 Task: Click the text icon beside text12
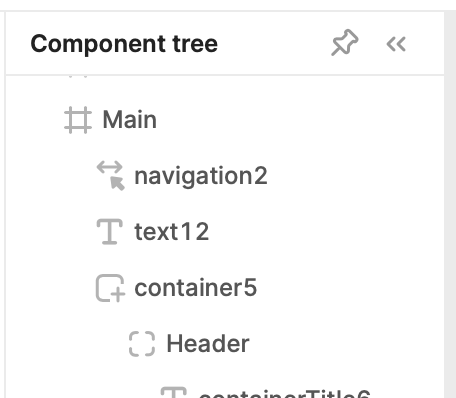110,232
